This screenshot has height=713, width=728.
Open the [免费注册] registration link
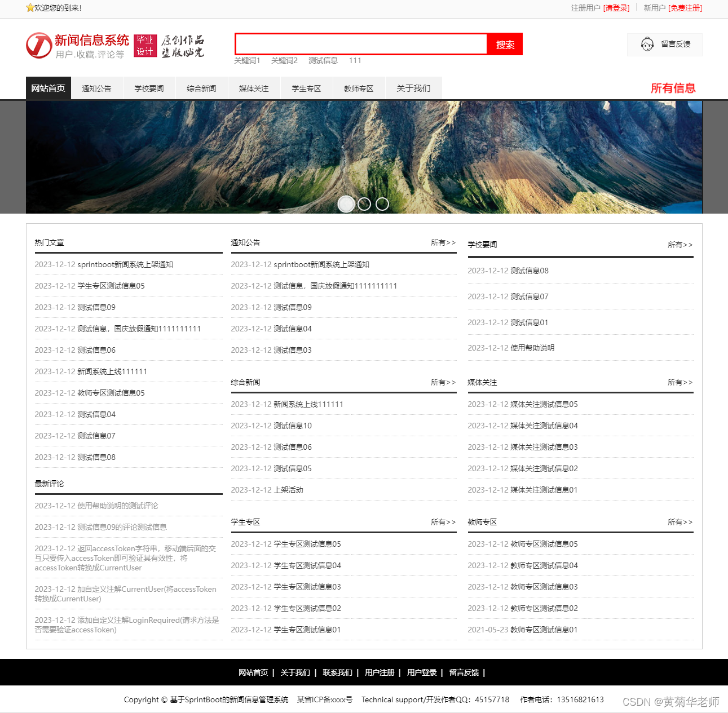686,8
